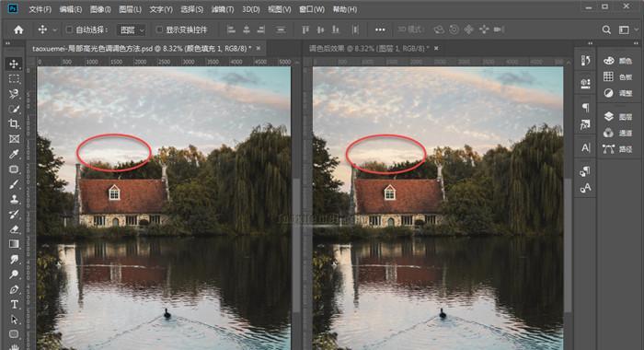644x350 pixels.
Task: Open the Paragraph Styles panel icon
Action: coord(586,170)
